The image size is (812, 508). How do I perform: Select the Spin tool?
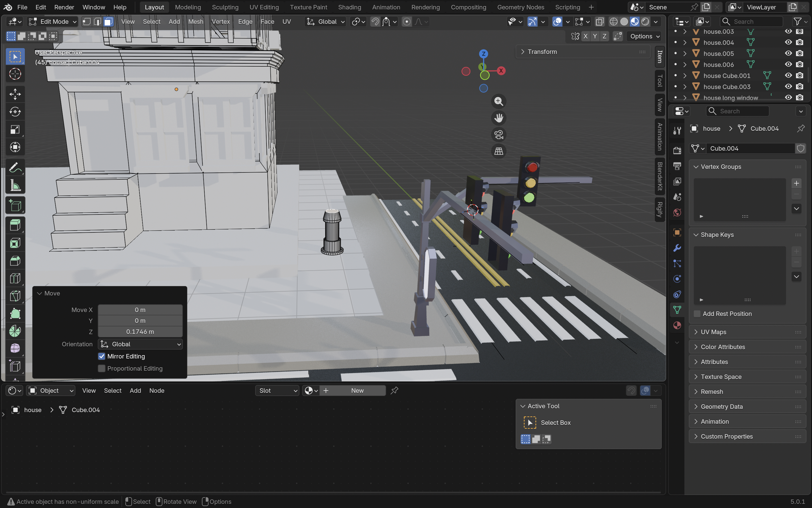coord(15,331)
